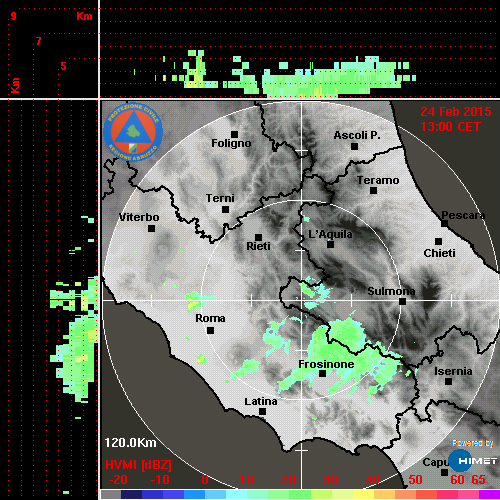The height and width of the screenshot is (500, 500).
Task: Click the -10 dBZ scale value
Action: 160,480
